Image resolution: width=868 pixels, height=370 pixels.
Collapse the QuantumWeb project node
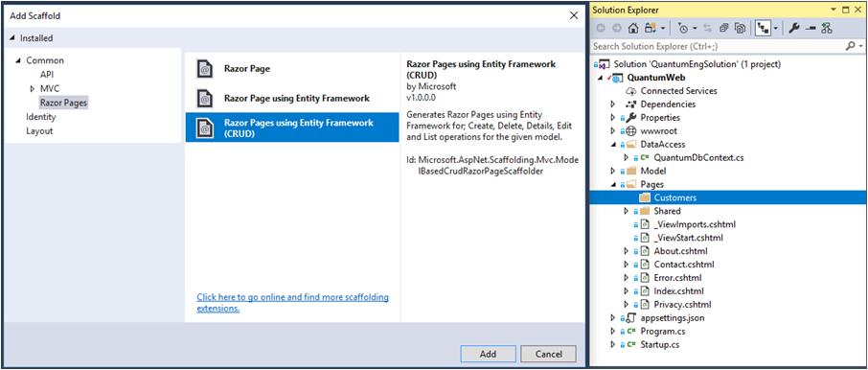point(600,78)
